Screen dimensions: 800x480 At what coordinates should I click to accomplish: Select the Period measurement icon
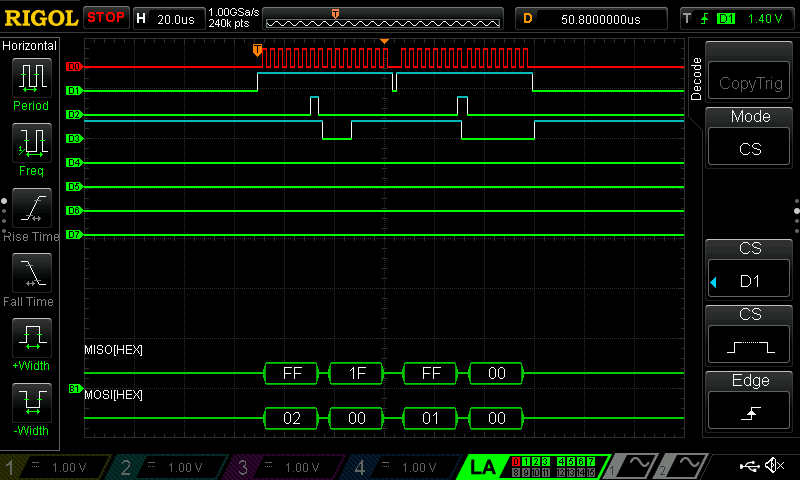(30, 78)
